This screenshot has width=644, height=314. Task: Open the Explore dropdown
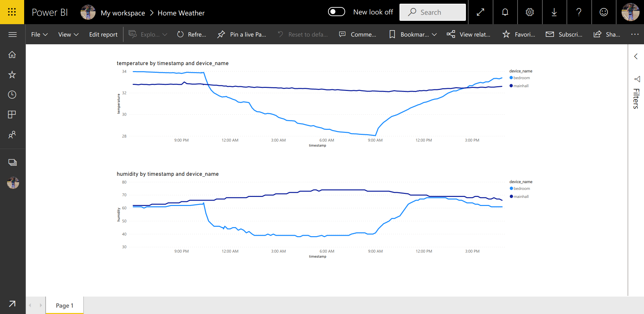148,34
